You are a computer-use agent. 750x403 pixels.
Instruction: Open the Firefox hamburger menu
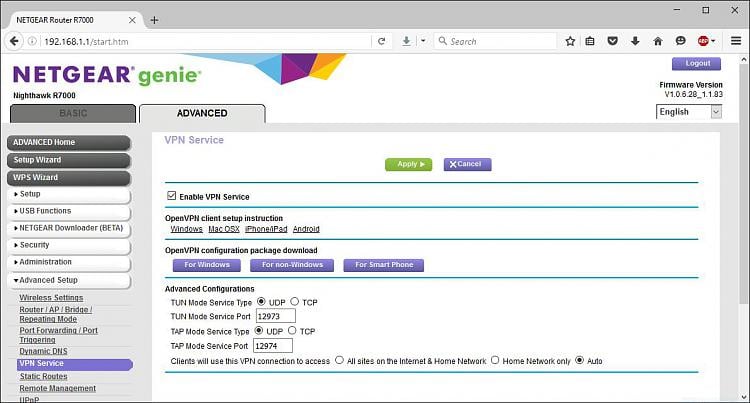[736, 41]
